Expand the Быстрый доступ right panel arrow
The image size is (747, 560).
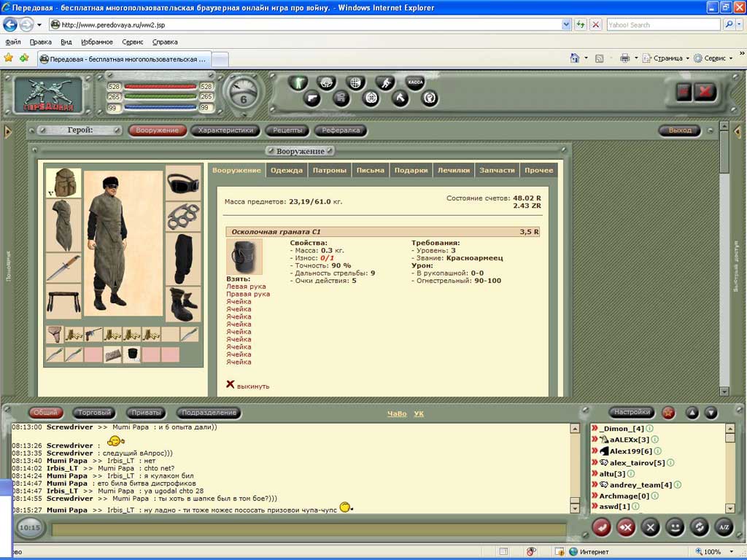click(x=738, y=131)
